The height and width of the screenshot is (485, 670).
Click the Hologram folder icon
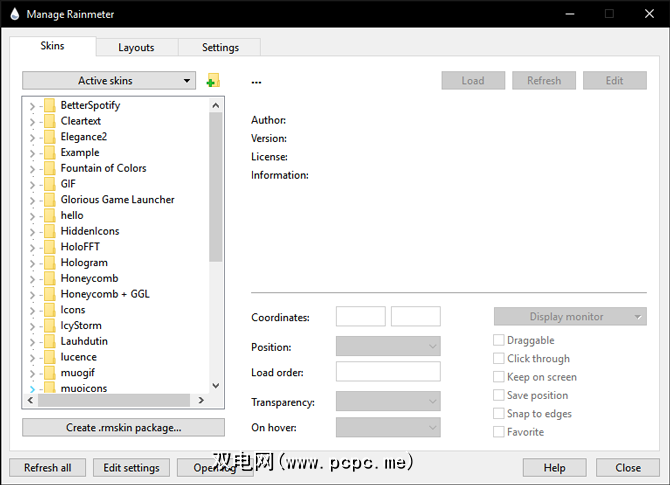48,262
